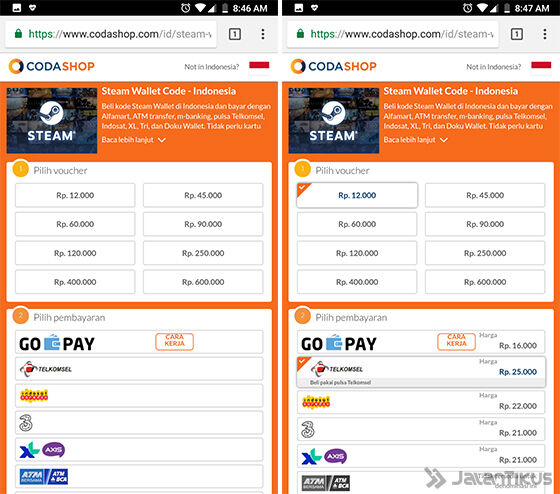Pick ATM Bersama BCA payment on right screen
The height and width of the screenshot is (494, 560).
point(421,483)
